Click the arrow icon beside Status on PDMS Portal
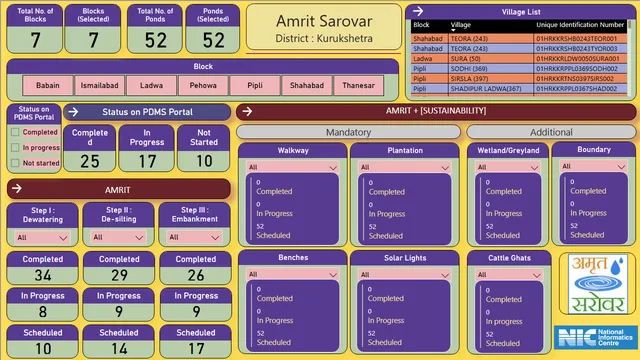 click(73, 112)
